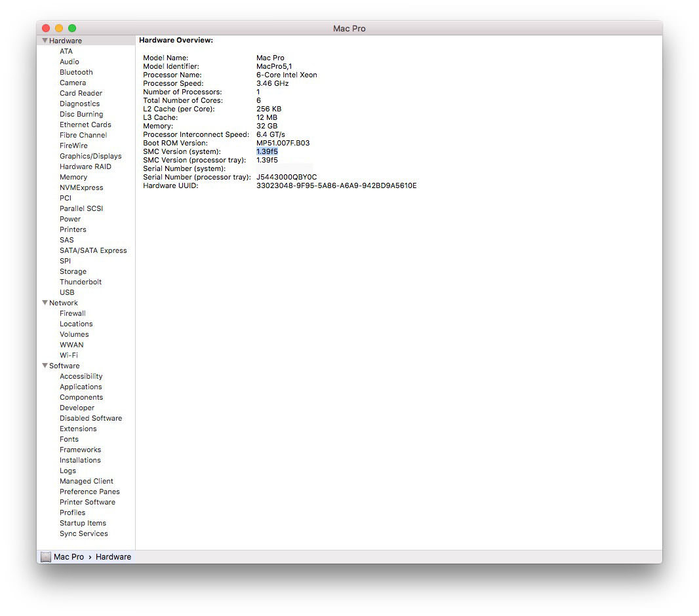The image size is (699, 616).
Task: Select Thunderbolt entry
Action: pyautogui.click(x=80, y=282)
